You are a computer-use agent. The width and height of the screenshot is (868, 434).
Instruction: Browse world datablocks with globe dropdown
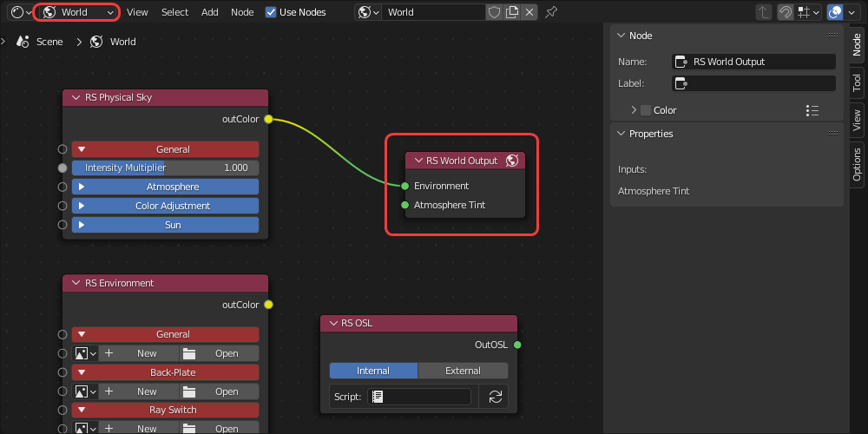point(368,12)
